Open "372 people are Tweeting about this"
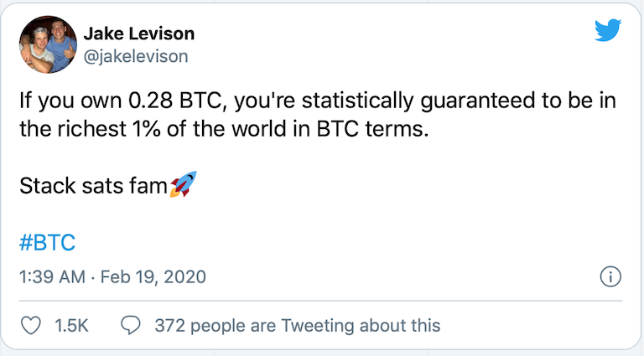The image size is (644, 356). click(x=297, y=325)
